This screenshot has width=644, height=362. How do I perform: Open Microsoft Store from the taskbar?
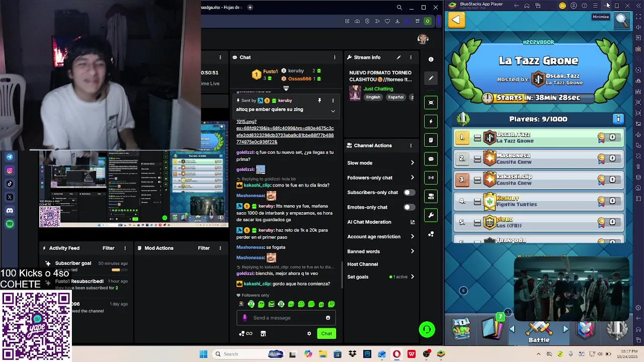tap(338, 354)
